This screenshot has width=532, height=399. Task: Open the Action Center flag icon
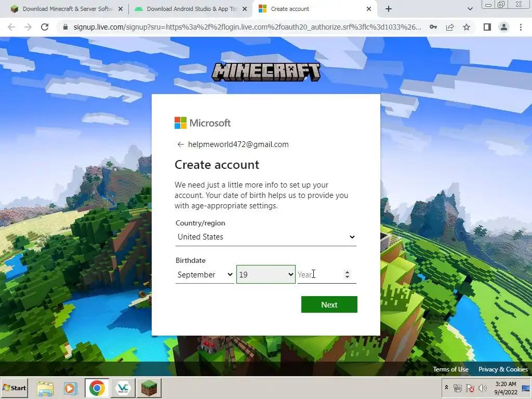click(470, 388)
